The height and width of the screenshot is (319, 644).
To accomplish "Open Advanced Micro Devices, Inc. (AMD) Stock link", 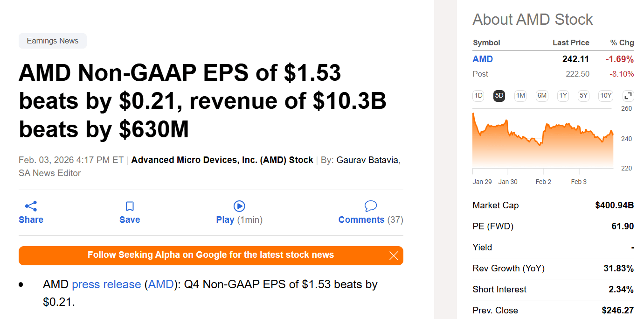I will 222,160.
